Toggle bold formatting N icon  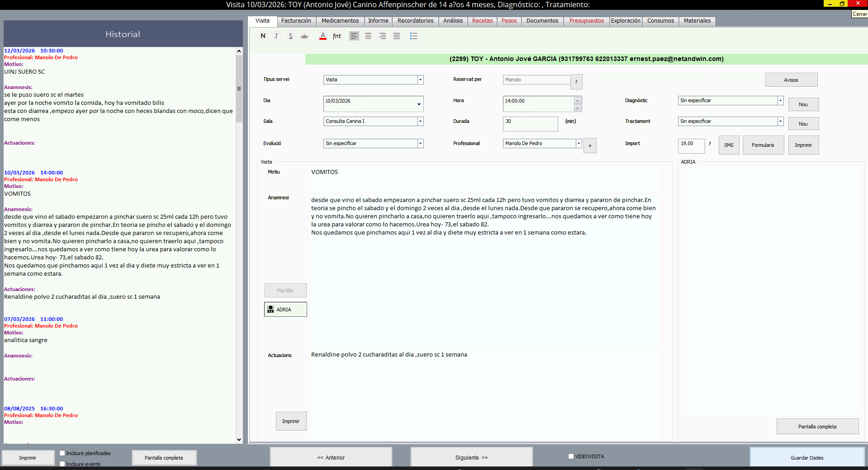click(x=263, y=36)
